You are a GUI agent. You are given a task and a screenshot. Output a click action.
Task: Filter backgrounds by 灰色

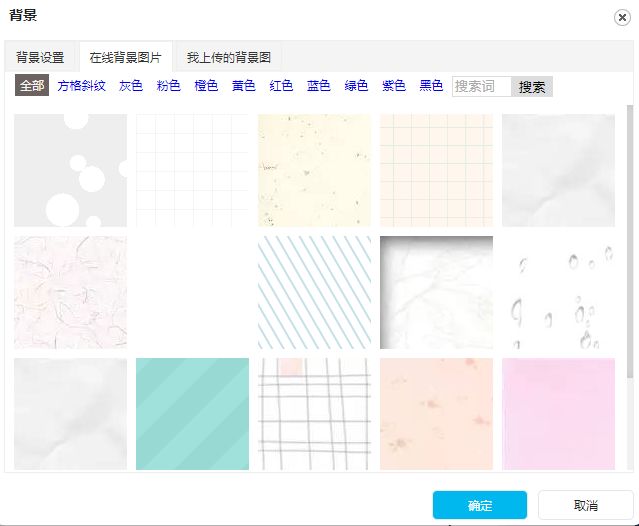pyautogui.click(x=131, y=86)
